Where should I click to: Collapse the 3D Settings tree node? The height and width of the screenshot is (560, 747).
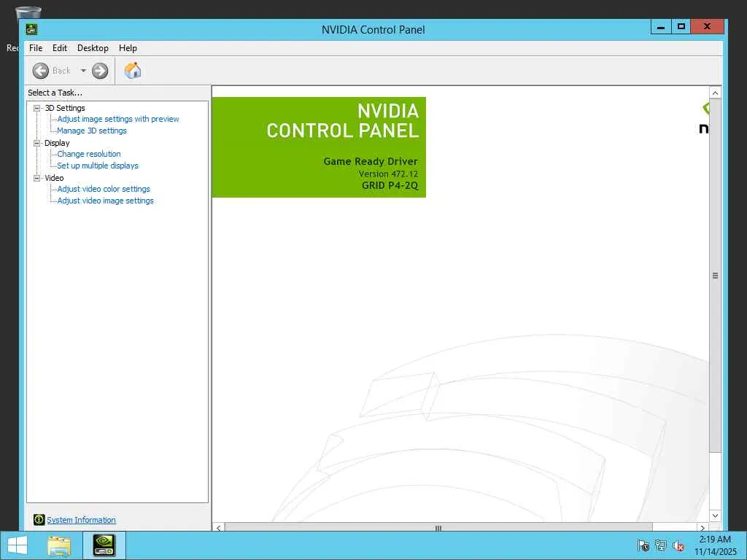36,108
